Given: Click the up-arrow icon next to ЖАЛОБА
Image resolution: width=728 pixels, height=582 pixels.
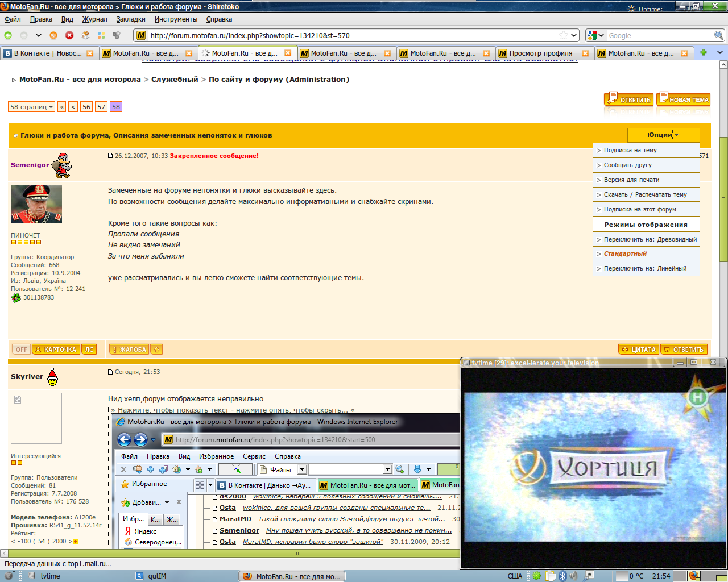Looking at the screenshot, I should coord(156,350).
